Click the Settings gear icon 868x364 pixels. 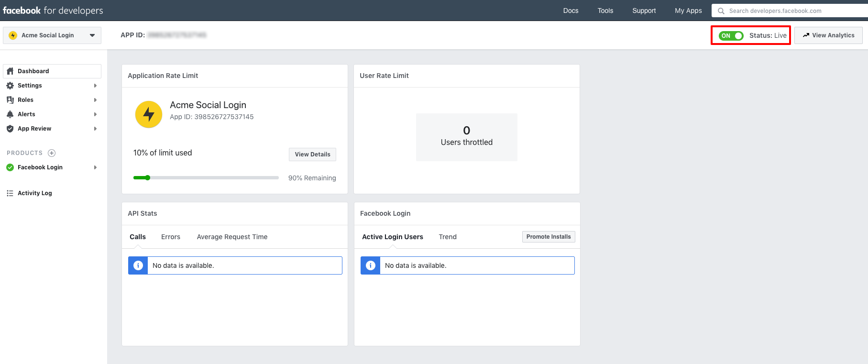[10, 86]
